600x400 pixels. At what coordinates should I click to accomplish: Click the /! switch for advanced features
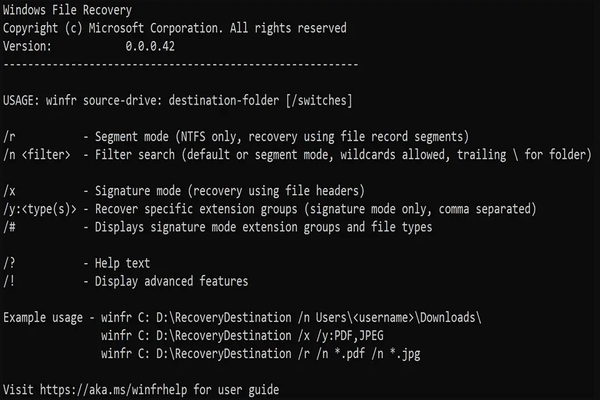pyautogui.click(x=9, y=280)
